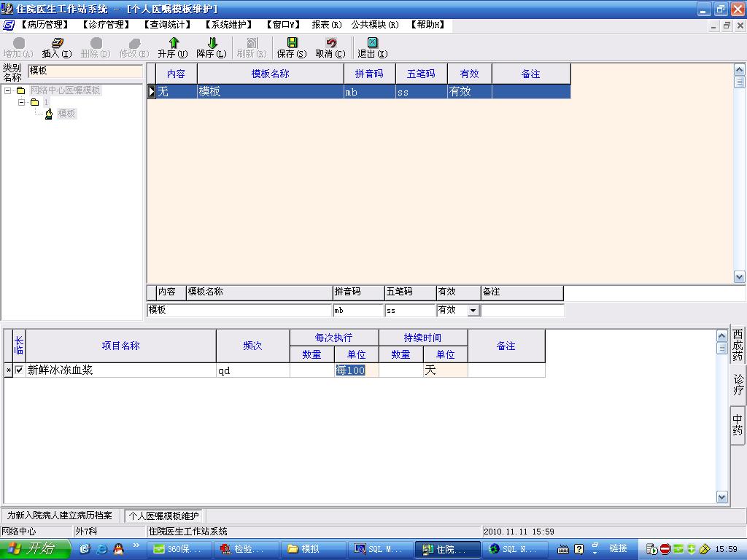
Task: Click the 取消 (Cancel) undo icon
Action: tap(330, 44)
